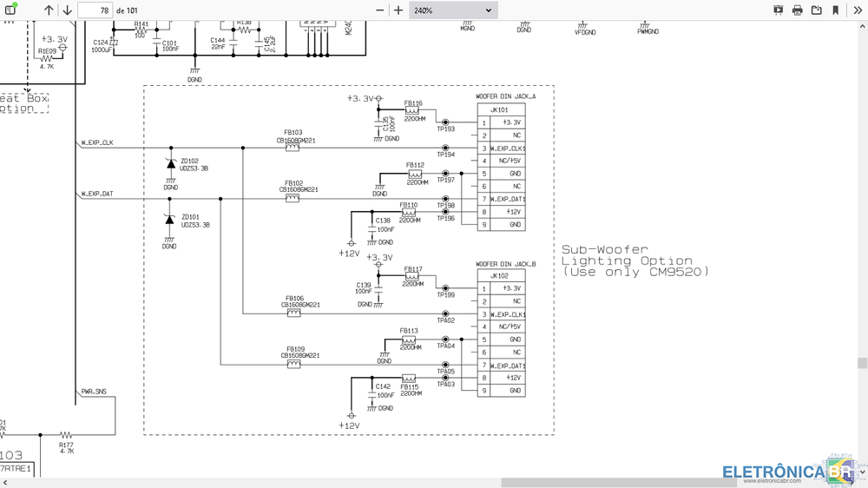Click the scroll down arrow of vertical scrollbar
The height and width of the screenshot is (488, 868).
(x=863, y=472)
